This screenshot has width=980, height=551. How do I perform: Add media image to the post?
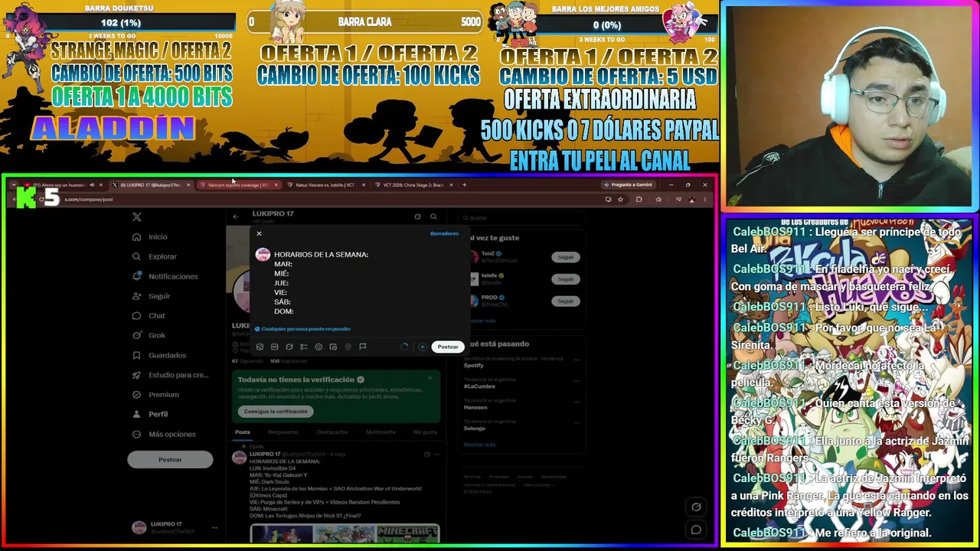[x=260, y=347]
